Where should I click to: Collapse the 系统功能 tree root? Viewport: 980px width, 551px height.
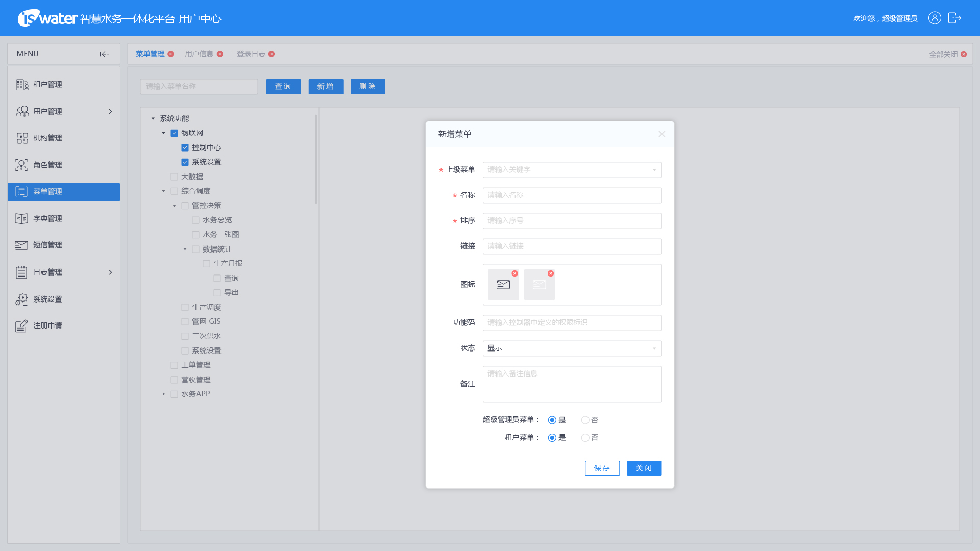pyautogui.click(x=153, y=119)
